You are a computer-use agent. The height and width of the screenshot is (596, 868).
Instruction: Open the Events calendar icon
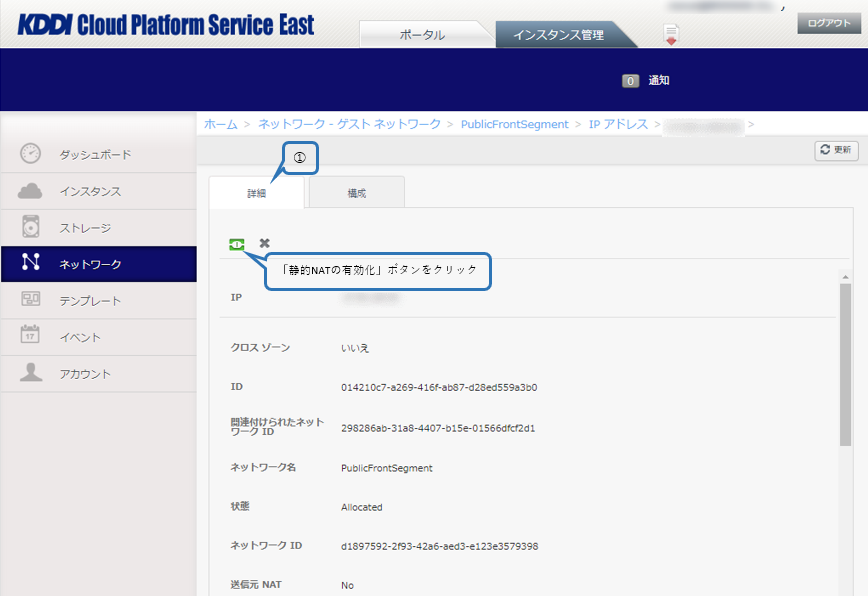click(x=30, y=334)
